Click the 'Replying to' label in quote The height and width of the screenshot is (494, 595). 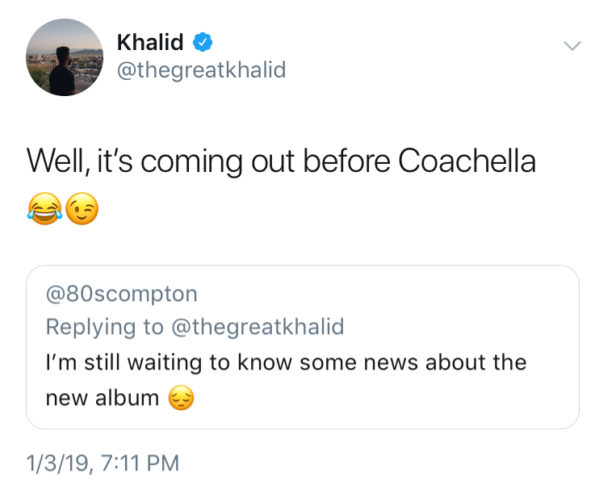click(105, 327)
